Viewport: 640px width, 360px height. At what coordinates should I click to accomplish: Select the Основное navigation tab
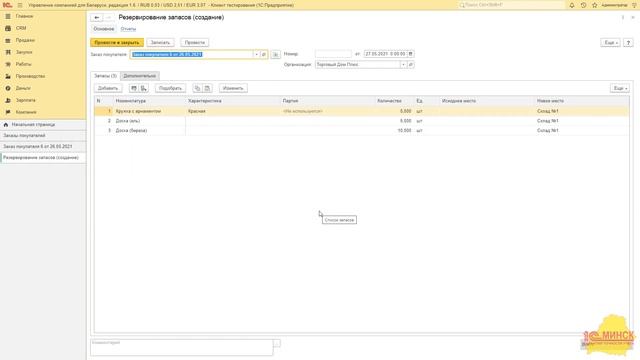tap(104, 29)
